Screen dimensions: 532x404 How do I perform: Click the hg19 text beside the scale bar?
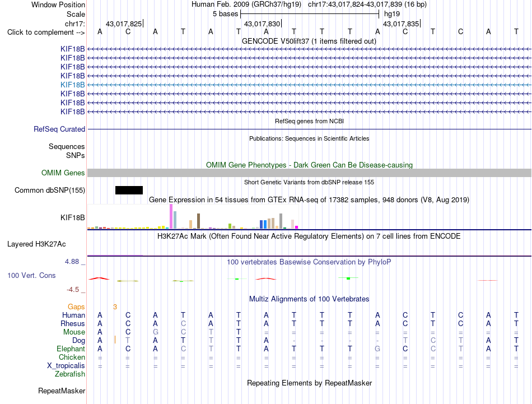392,14
